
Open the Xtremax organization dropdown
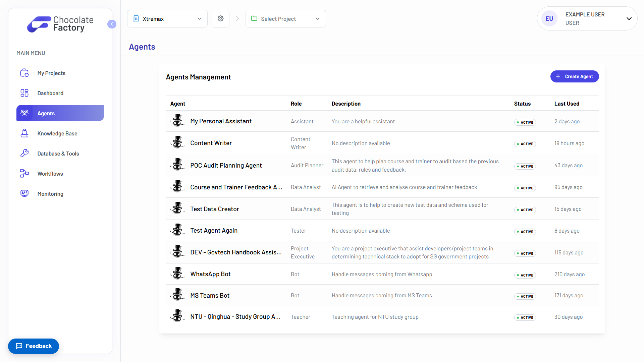tap(167, 18)
